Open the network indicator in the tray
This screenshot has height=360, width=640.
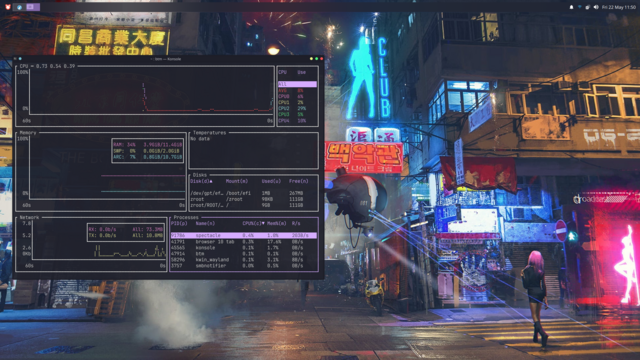click(x=580, y=7)
